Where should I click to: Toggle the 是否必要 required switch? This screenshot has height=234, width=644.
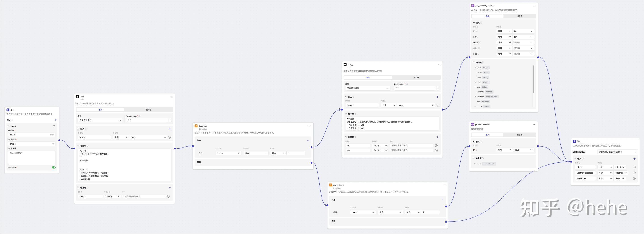[x=54, y=167]
